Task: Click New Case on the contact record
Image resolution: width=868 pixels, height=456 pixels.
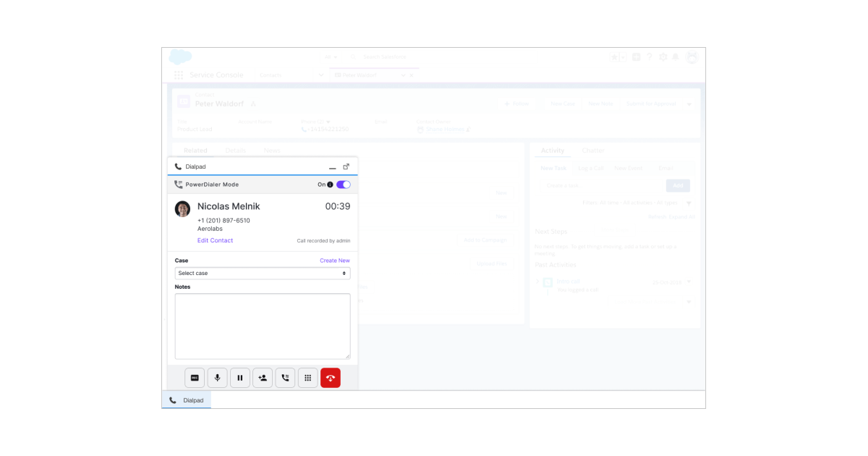Action: pos(563,104)
